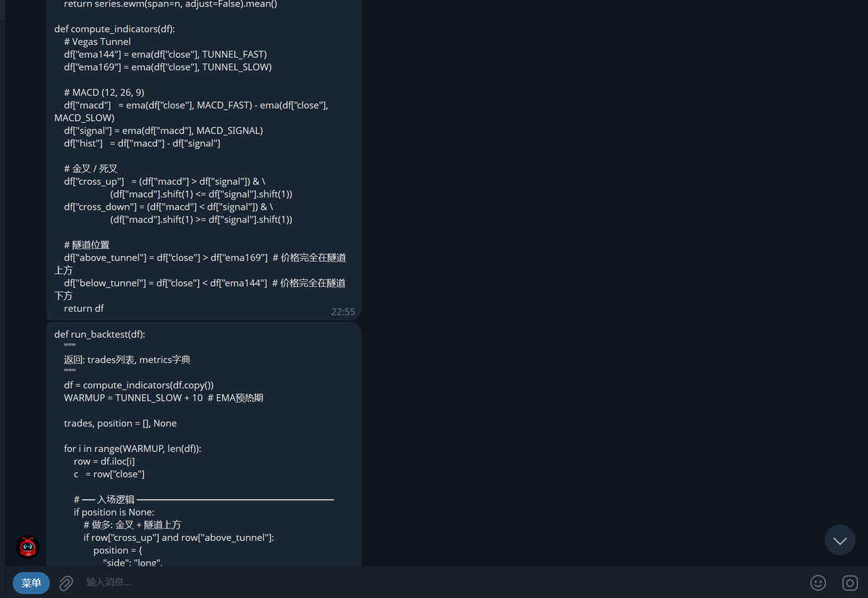
Task: Click the 'df["cross_down"]' assignment line
Action: 178,213
